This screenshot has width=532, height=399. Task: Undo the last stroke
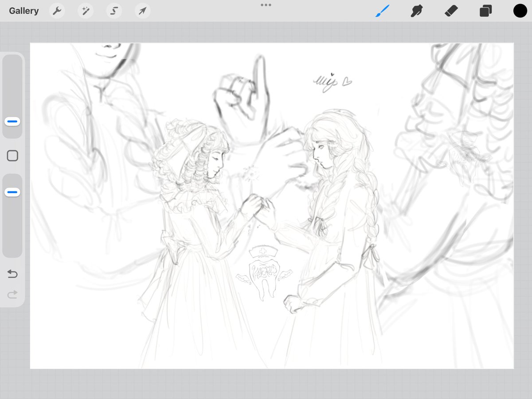coord(12,274)
